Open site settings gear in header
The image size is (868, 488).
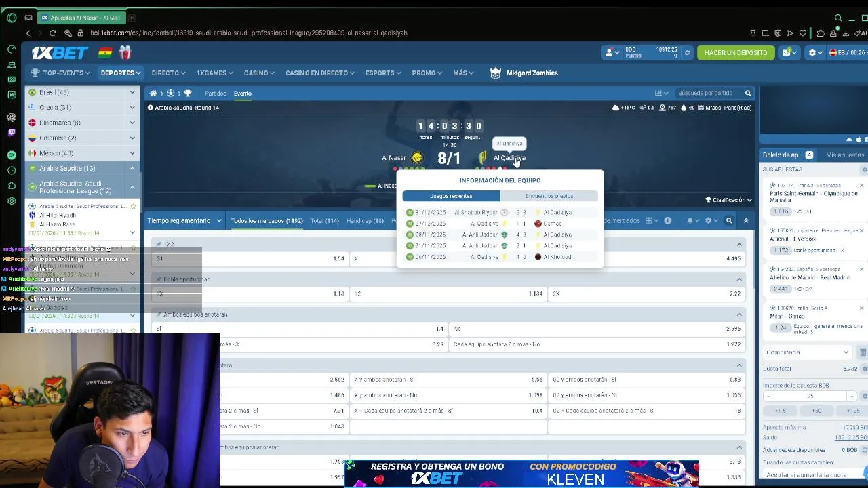[812, 52]
